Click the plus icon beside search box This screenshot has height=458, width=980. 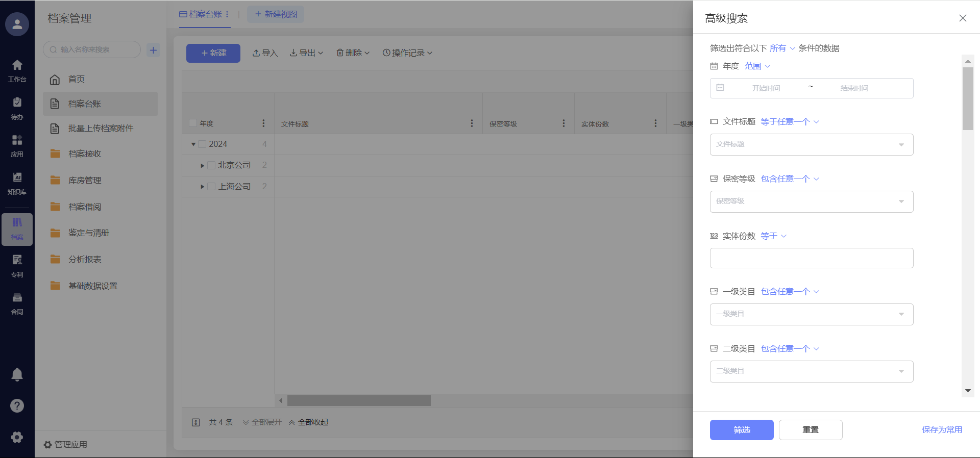coord(153,50)
